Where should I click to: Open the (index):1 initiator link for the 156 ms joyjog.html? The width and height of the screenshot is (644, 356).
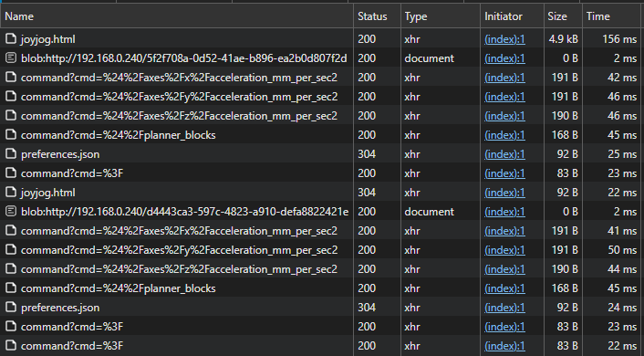[x=504, y=39]
